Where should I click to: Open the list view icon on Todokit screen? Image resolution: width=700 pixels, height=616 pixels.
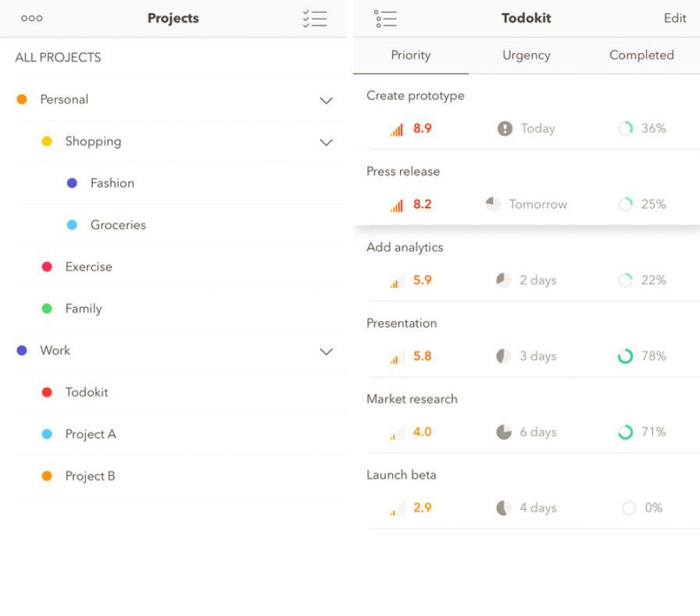[386, 17]
